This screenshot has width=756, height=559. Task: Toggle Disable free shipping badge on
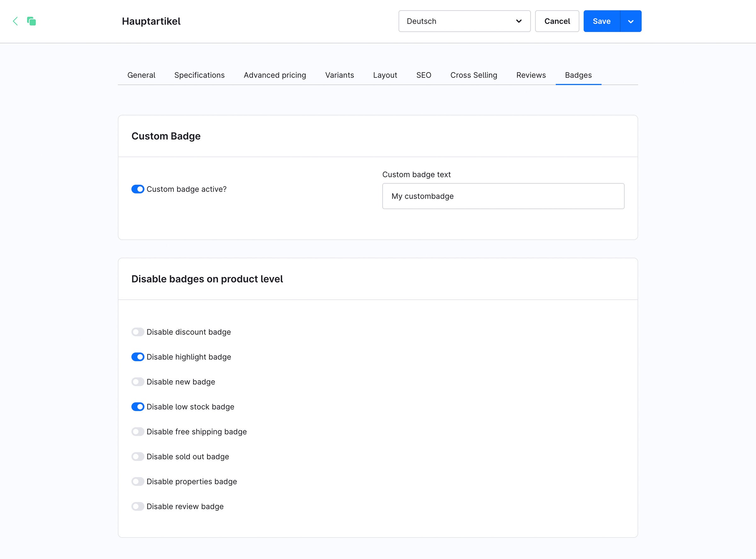tap(138, 432)
